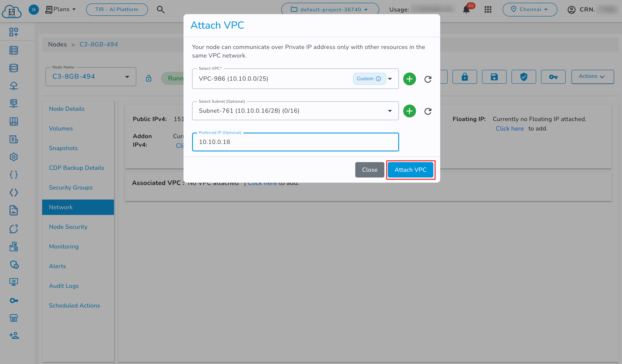Screen dimensions: 622x364
Task: Switch to the Node Security tab
Action: (x=68, y=226)
